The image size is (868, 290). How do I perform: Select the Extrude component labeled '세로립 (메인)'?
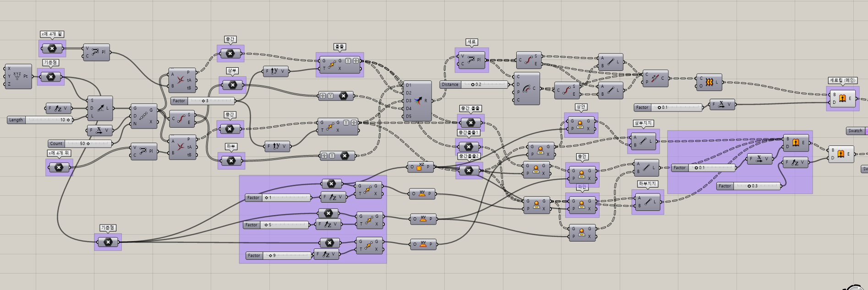pyautogui.click(x=842, y=98)
